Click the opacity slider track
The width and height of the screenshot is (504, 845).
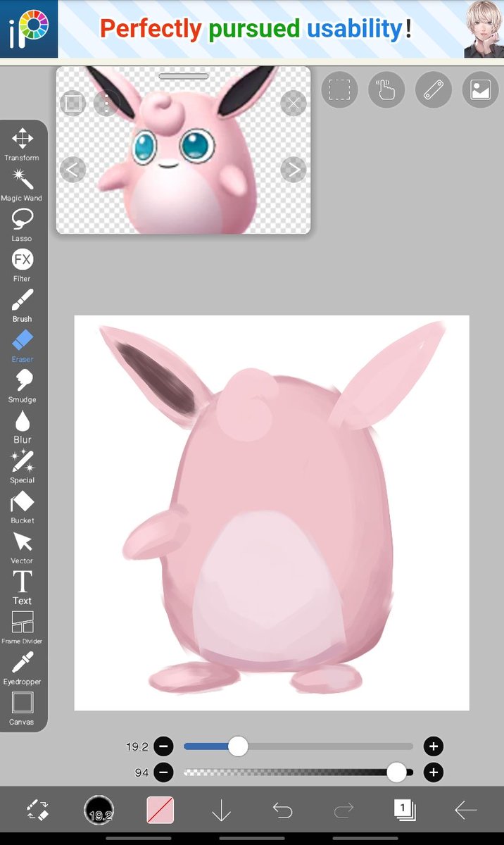298,772
